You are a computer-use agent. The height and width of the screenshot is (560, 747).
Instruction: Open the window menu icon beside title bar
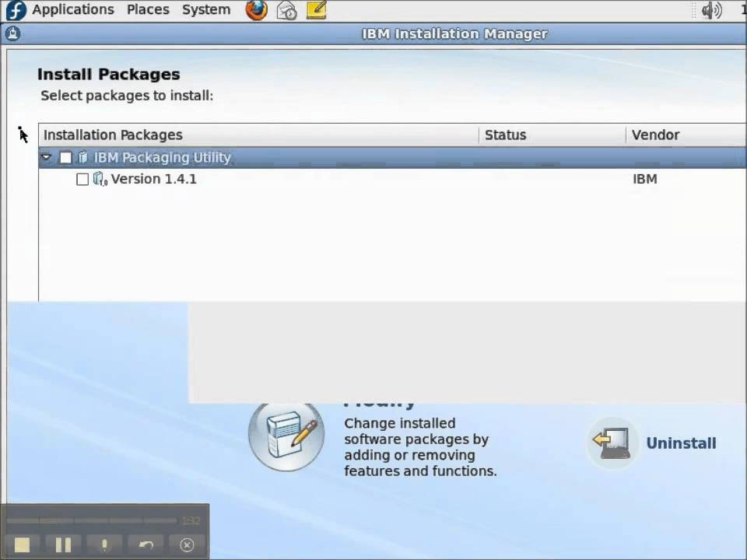13,33
